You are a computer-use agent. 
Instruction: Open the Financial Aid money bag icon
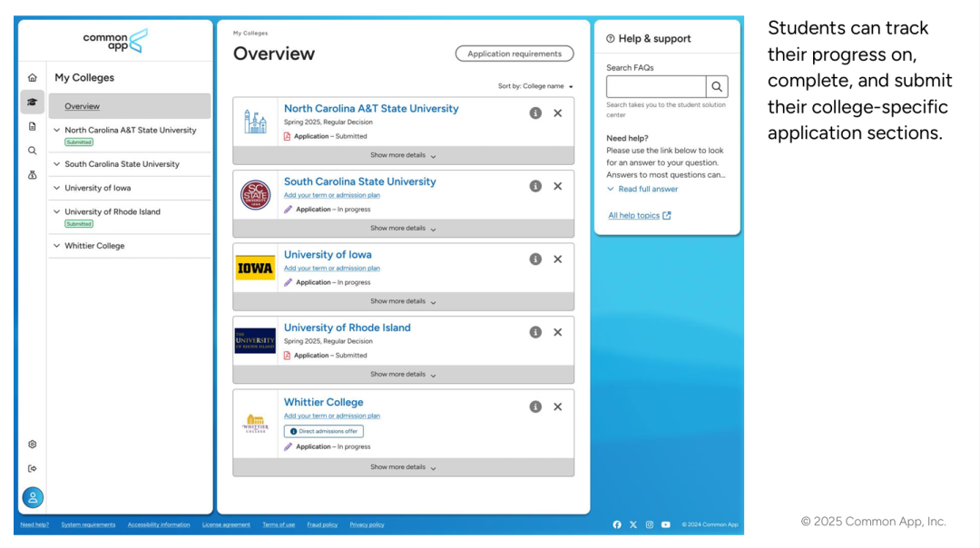[x=33, y=175]
